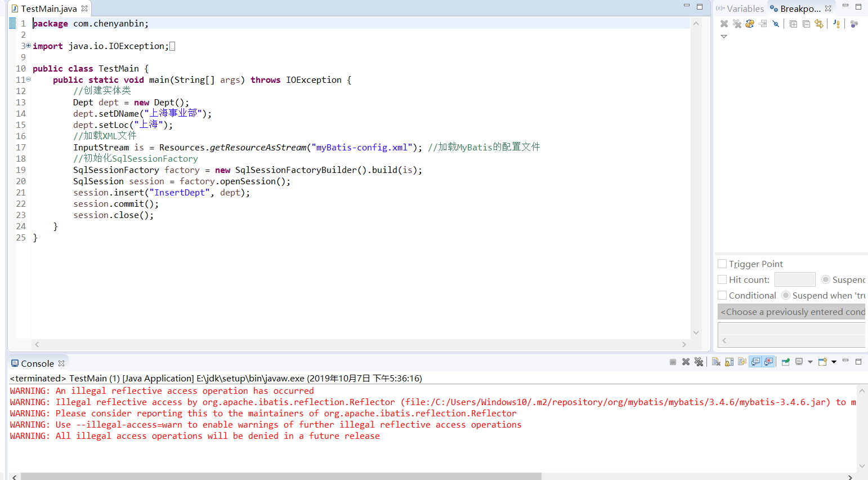868x480 pixels.
Task: Click the Hit count input field
Action: [795, 279]
